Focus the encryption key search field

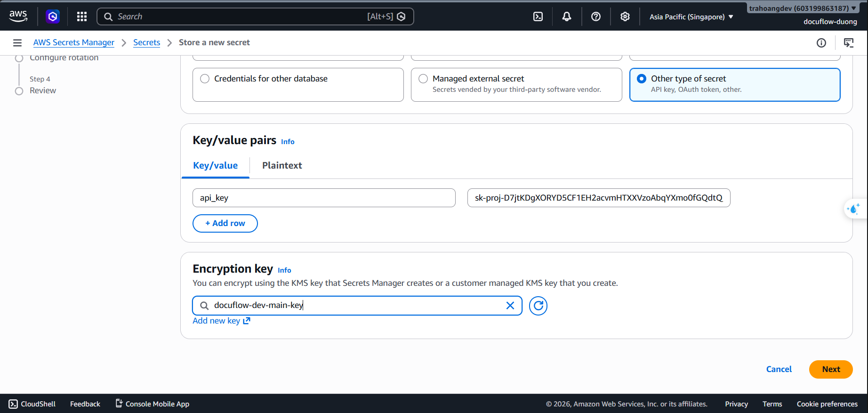(x=357, y=306)
